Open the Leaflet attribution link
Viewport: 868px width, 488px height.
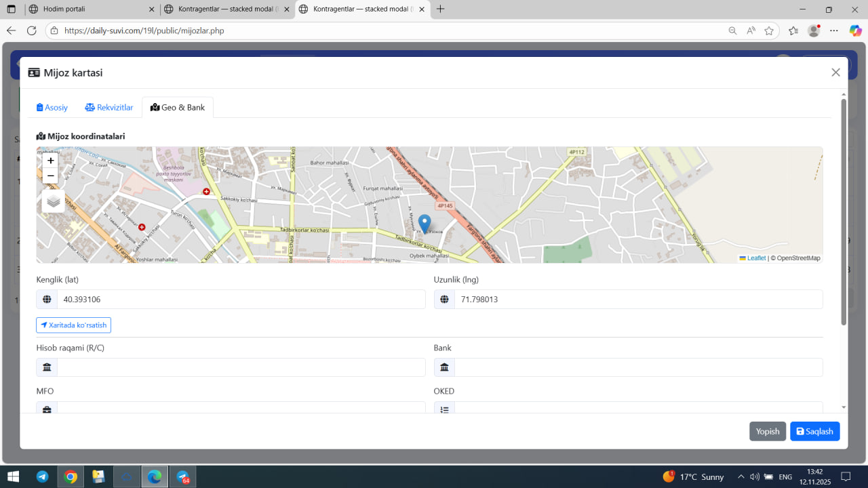[755, 258]
